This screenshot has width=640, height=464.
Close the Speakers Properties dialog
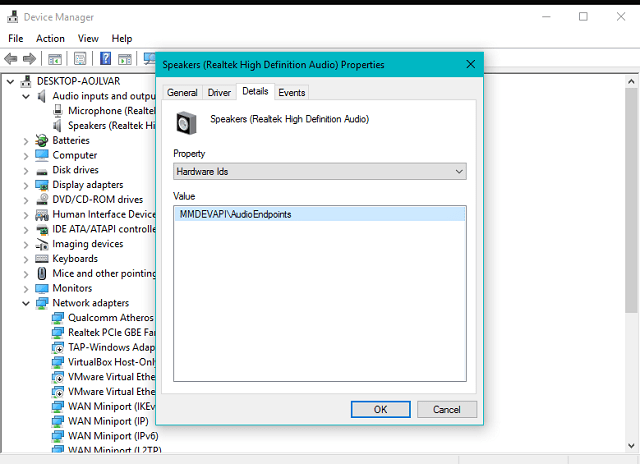471,64
